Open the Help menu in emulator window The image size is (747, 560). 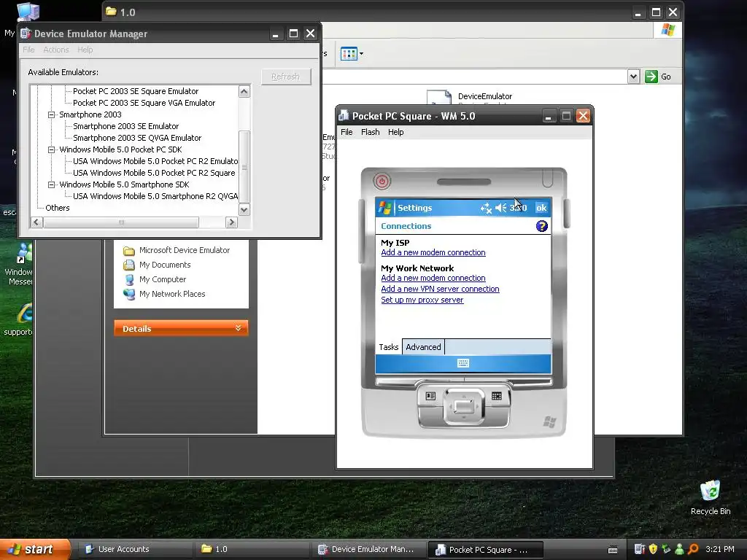click(x=396, y=132)
